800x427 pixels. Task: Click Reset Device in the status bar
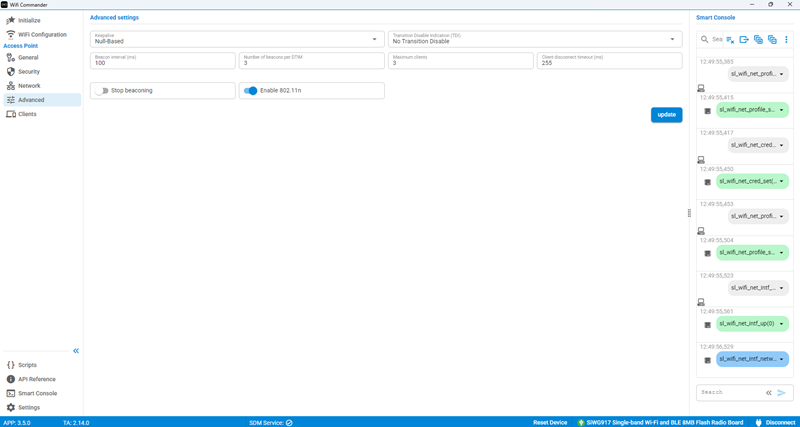(x=550, y=422)
